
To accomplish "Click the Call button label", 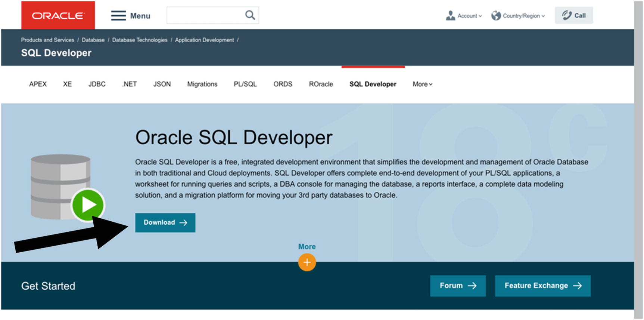I will 580,16.
